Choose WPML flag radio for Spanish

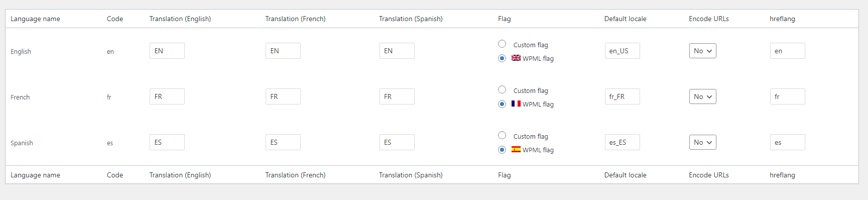click(x=502, y=150)
